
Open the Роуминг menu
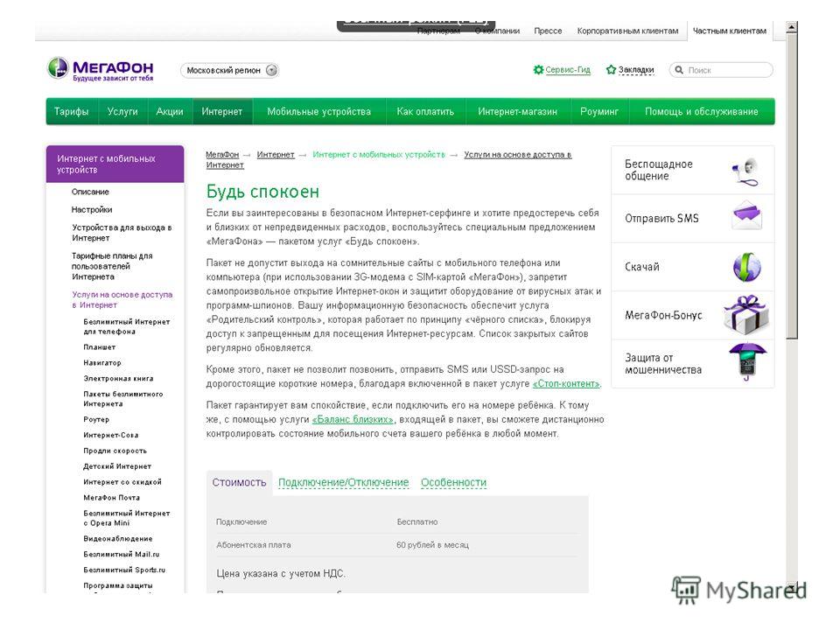[x=598, y=111]
